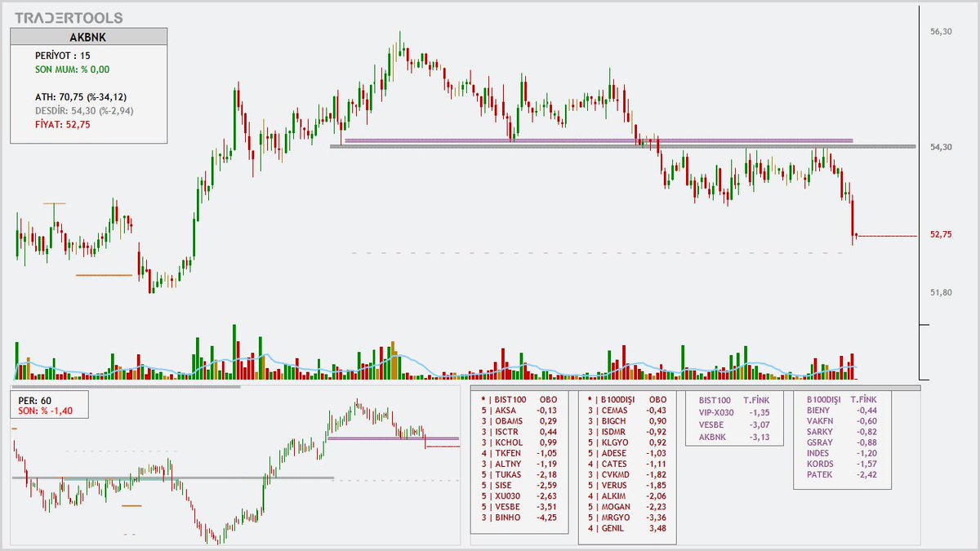Select the VAKFN row with -0,60
This screenshot has height=551, width=980.
841,420
